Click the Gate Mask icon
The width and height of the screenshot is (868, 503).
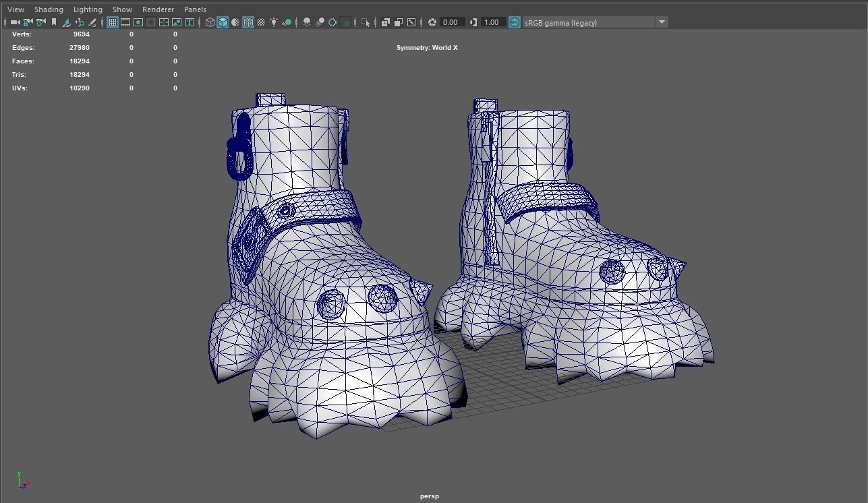[151, 22]
